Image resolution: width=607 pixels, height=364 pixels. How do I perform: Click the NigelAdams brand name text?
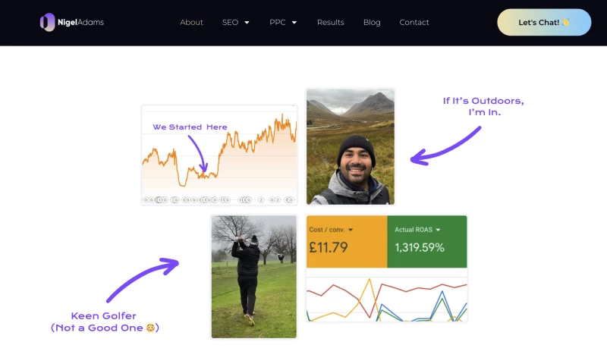click(80, 23)
